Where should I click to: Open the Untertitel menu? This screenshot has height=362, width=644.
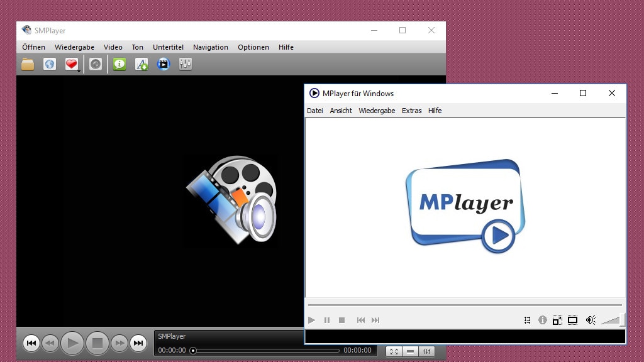point(168,47)
